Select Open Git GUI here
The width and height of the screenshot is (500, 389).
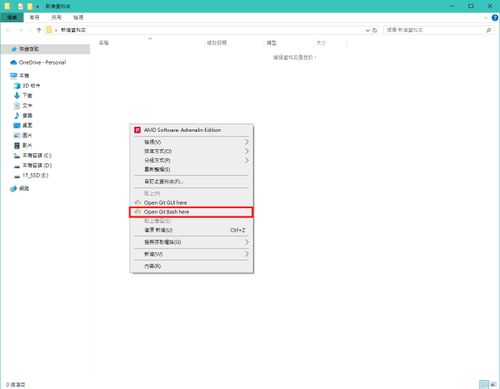(x=191, y=203)
